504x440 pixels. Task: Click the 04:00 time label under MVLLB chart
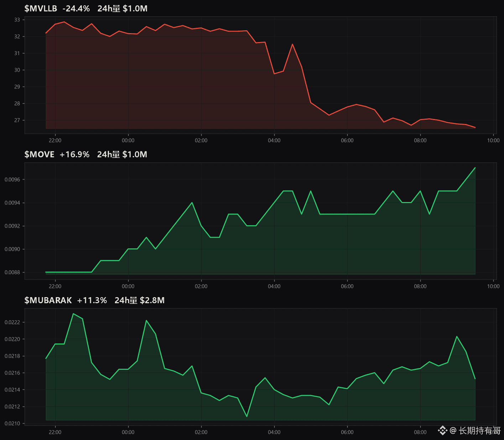(x=274, y=140)
